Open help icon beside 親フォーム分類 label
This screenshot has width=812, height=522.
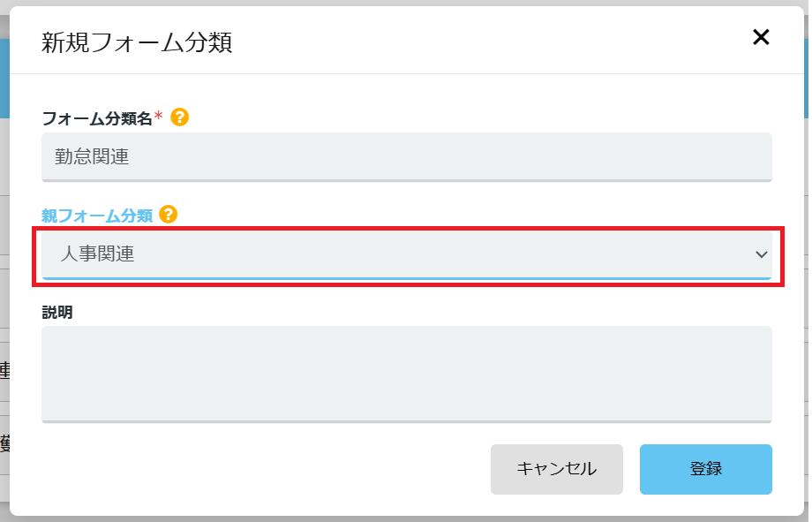coord(169,214)
